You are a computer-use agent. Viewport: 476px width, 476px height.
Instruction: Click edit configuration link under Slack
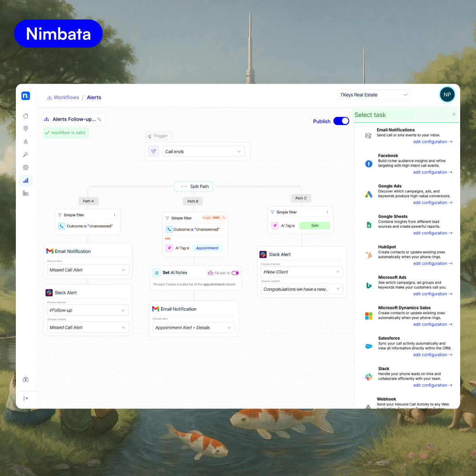(432, 385)
